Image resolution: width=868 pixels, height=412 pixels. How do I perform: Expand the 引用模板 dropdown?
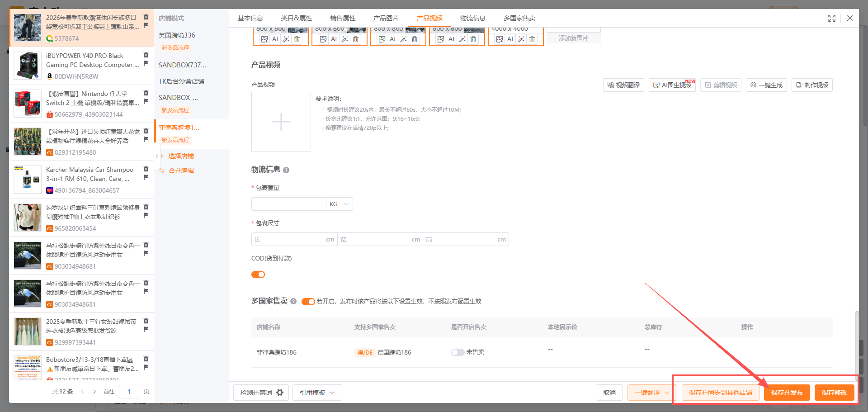pyautogui.click(x=317, y=393)
